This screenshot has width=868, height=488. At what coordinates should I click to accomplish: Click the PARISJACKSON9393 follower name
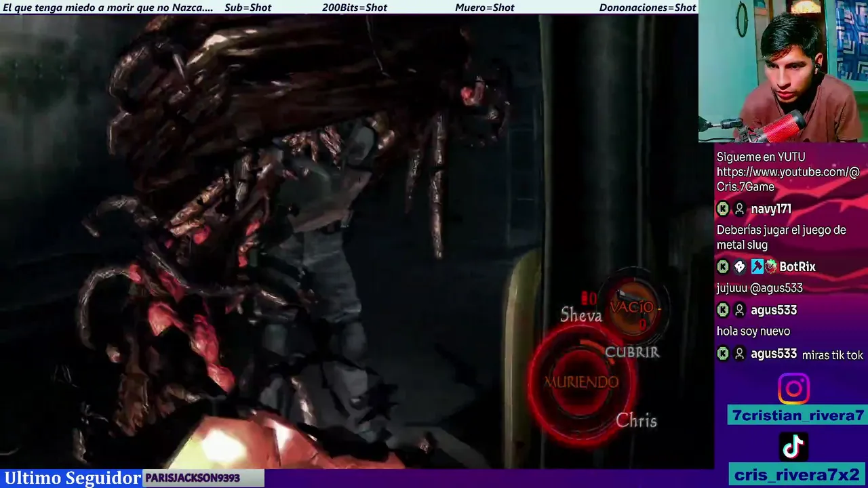193,479
